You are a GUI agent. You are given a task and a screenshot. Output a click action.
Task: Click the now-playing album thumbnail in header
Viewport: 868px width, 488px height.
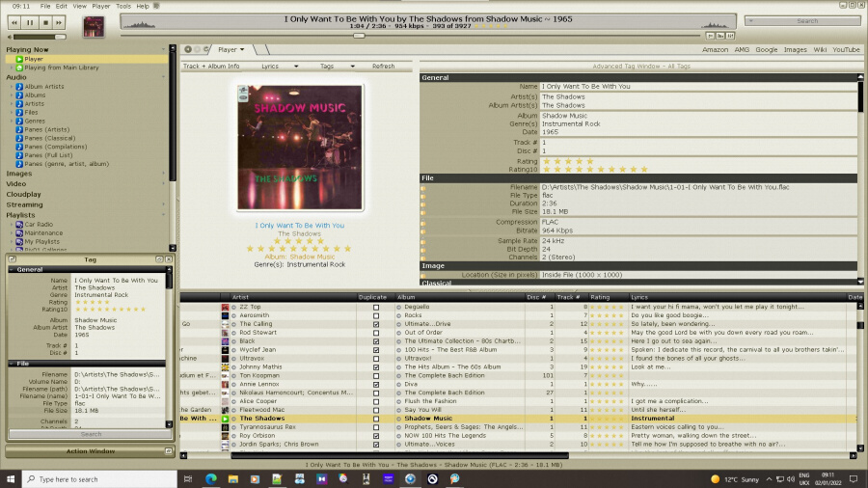pos(94,27)
